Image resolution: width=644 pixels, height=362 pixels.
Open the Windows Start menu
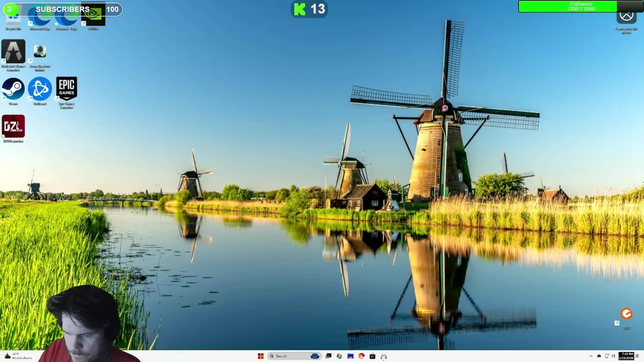261,356
